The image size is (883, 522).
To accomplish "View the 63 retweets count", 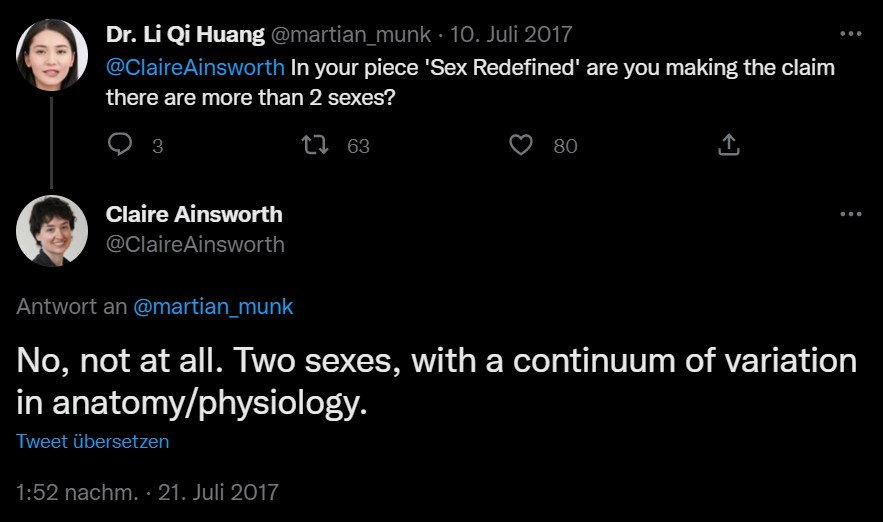I will pyautogui.click(x=358, y=146).
